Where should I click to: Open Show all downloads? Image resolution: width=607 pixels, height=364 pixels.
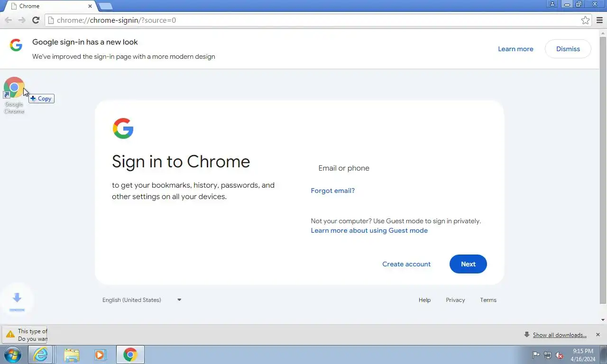click(560, 335)
